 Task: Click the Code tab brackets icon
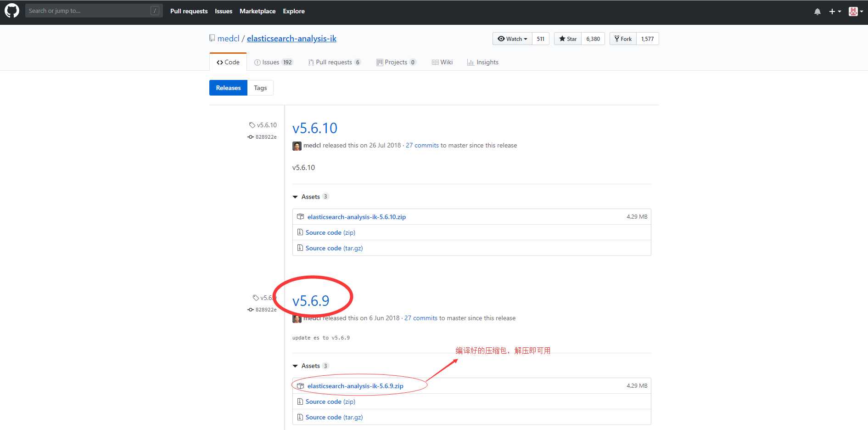tap(220, 62)
